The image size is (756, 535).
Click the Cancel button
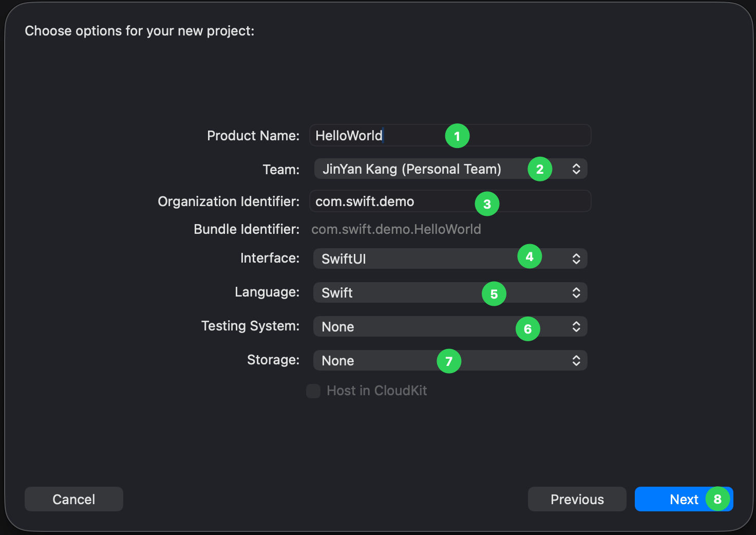click(74, 499)
